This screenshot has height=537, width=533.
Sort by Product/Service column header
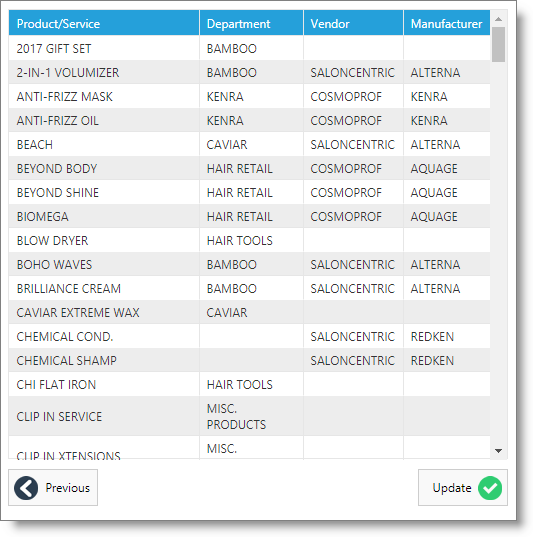[104, 23]
